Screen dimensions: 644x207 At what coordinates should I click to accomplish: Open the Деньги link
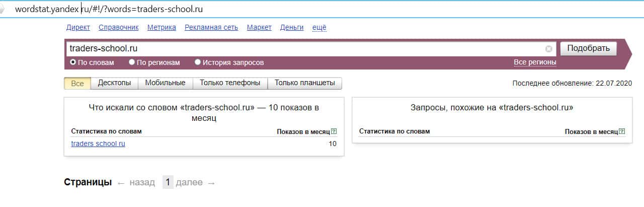292,27
